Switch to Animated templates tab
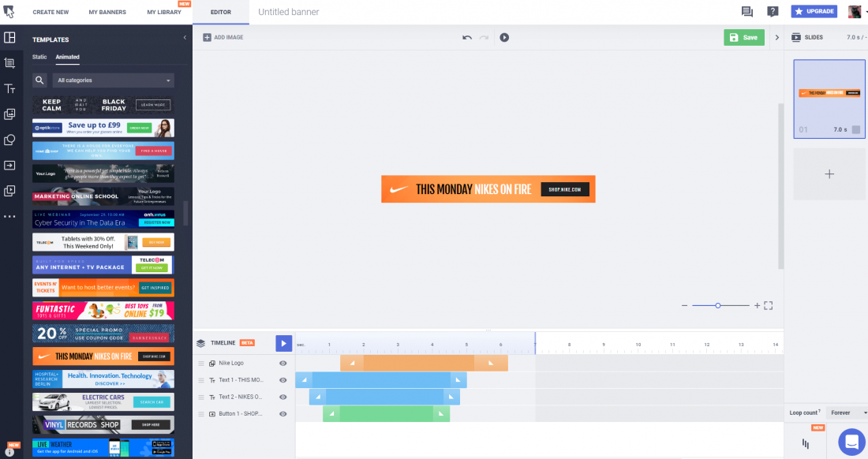The height and width of the screenshot is (459, 868). point(68,57)
